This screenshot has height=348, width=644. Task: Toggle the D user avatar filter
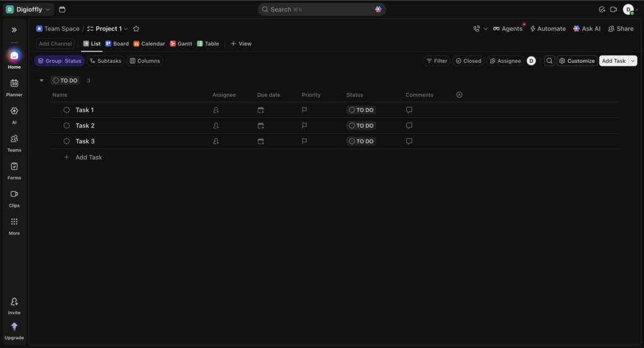(x=531, y=61)
